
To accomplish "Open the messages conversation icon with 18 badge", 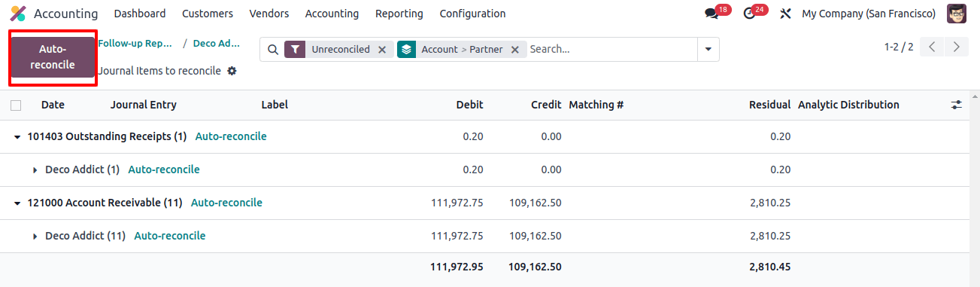I will (x=711, y=14).
